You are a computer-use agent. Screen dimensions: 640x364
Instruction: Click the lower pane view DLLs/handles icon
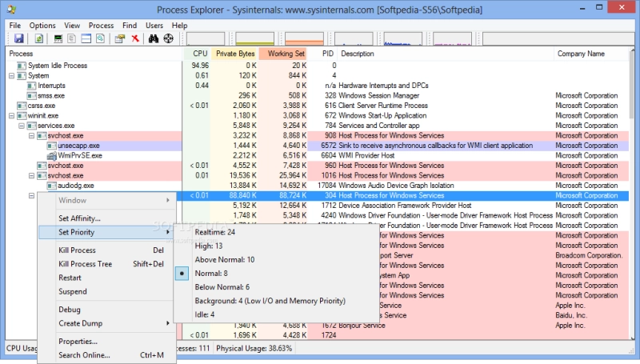101,38
